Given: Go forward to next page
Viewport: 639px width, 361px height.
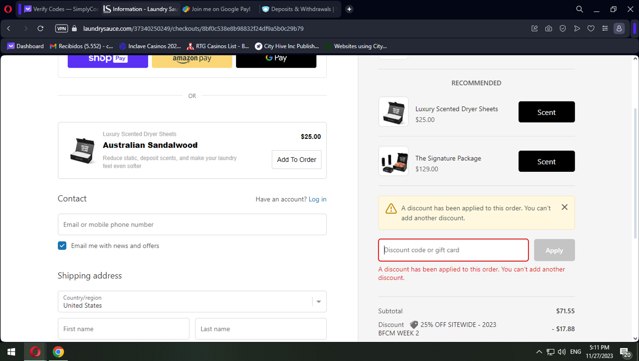Looking at the screenshot, I should [x=25, y=29].
